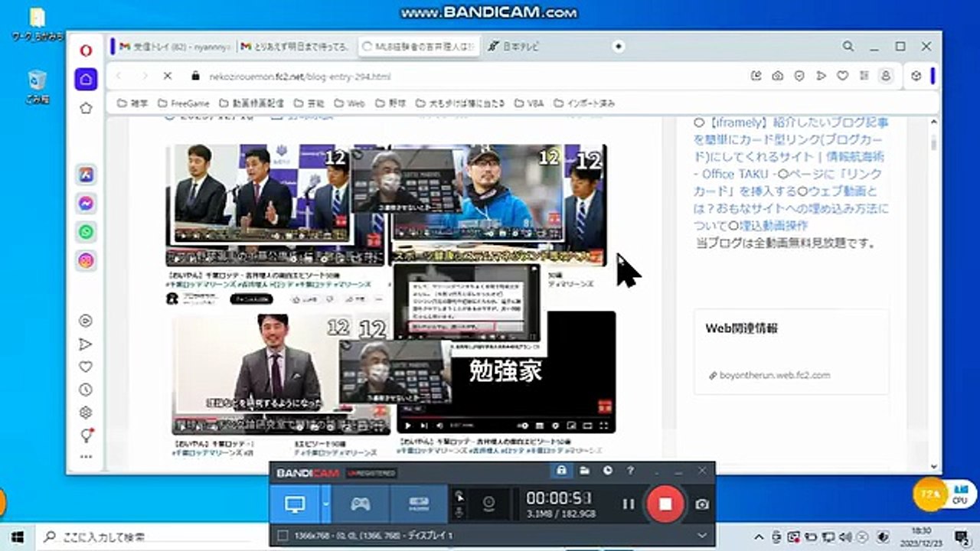The image size is (980, 551).
Task: Switch to the とりあえず明日まで Gmail tab
Action: pos(296,47)
